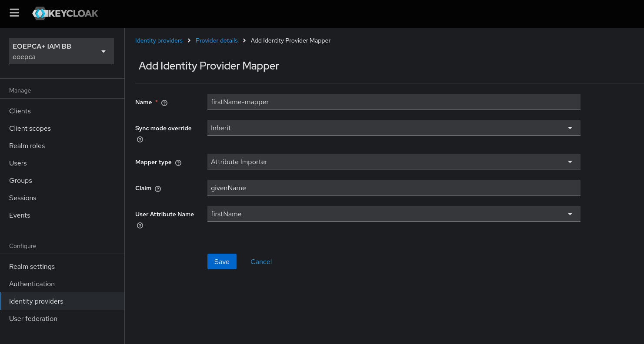The image size is (644, 344).
Task: Toggle the hamburger sidebar menu
Action: tap(14, 13)
